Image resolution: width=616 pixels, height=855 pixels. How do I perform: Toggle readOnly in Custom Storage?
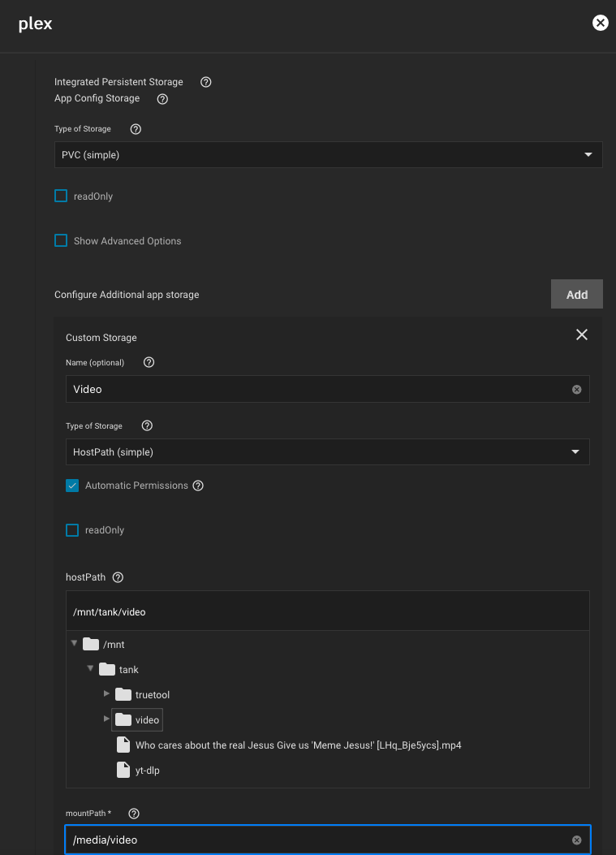click(72, 530)
